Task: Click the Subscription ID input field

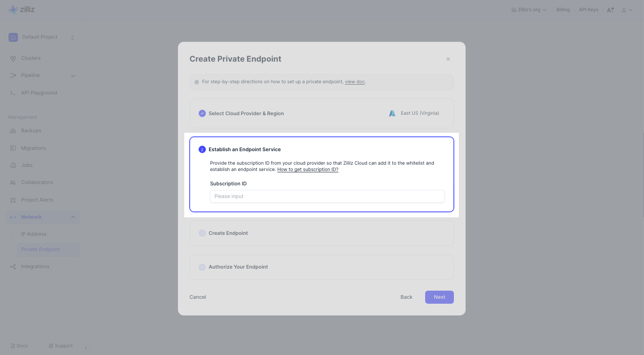Action: (327, 196)
